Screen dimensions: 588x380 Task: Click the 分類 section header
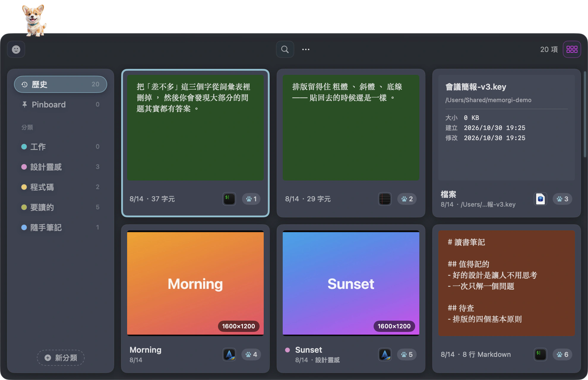point(27,127)
